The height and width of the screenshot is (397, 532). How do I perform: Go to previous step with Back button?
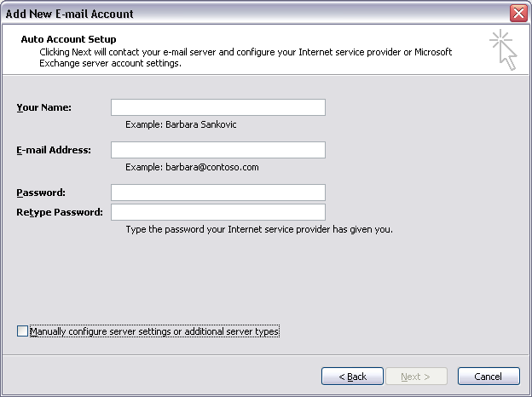pyautogui.click(x=352, y=377)
